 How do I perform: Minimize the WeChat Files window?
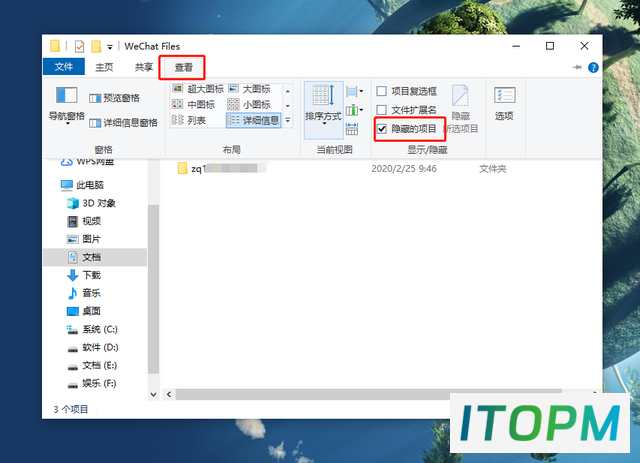click(516, 46)
